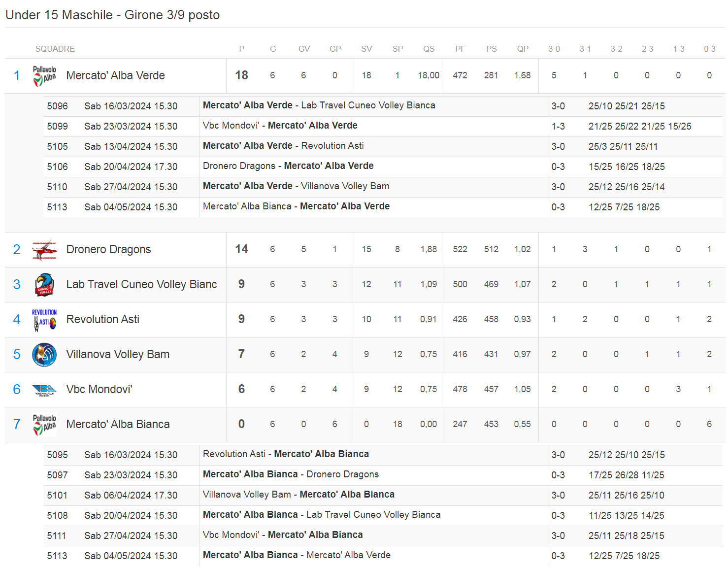Image resolution: width=728 pixels, height=568 pixels.
Task: Click set scores 17/25 26/28 11/25
Action: tap(627, 475)
